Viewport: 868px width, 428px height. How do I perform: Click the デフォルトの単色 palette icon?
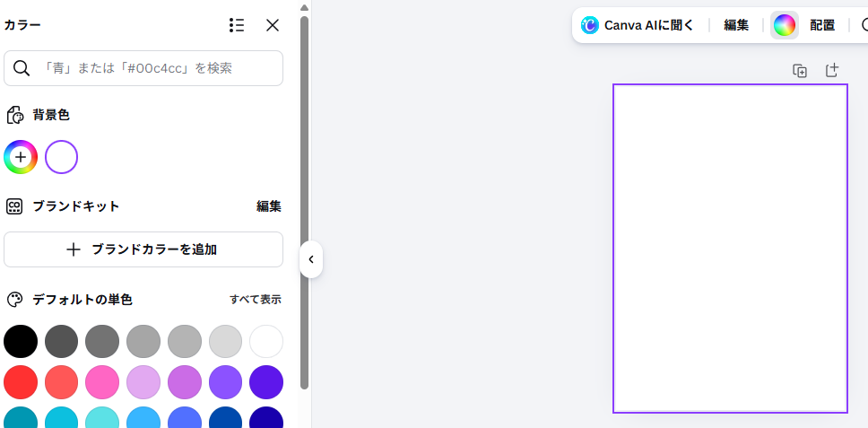point(14,300)
